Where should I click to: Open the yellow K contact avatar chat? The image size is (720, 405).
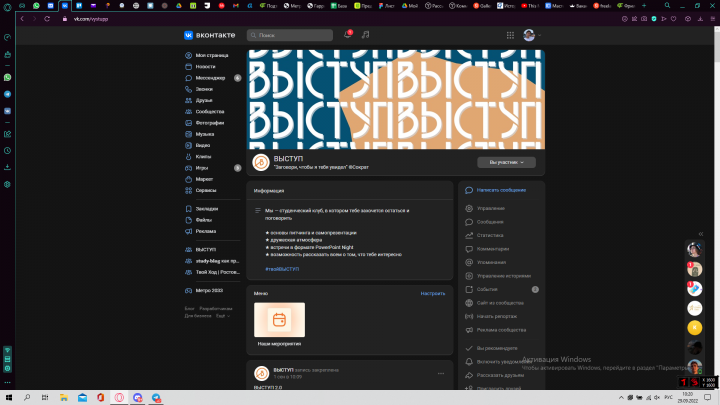point(695,327)
